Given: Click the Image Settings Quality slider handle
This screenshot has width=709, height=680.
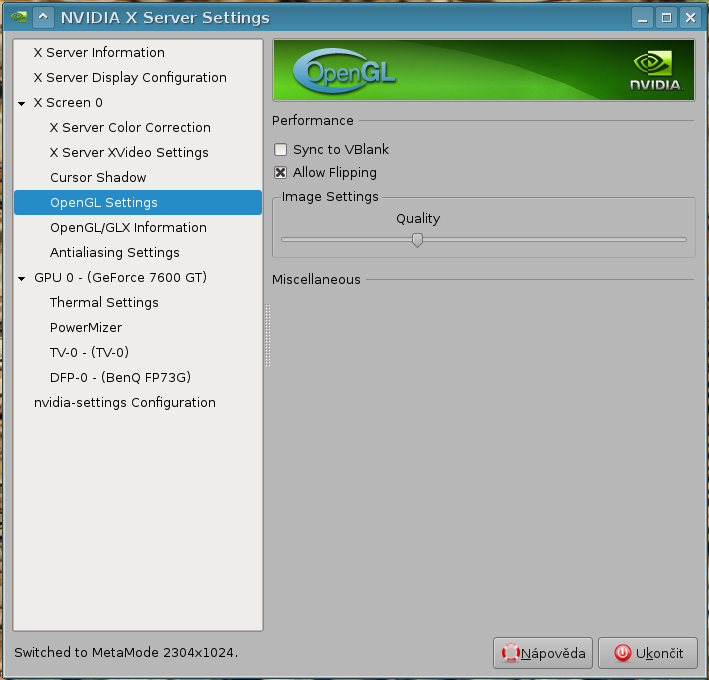Looking at the screenshot, I should (x=417, y=240).
